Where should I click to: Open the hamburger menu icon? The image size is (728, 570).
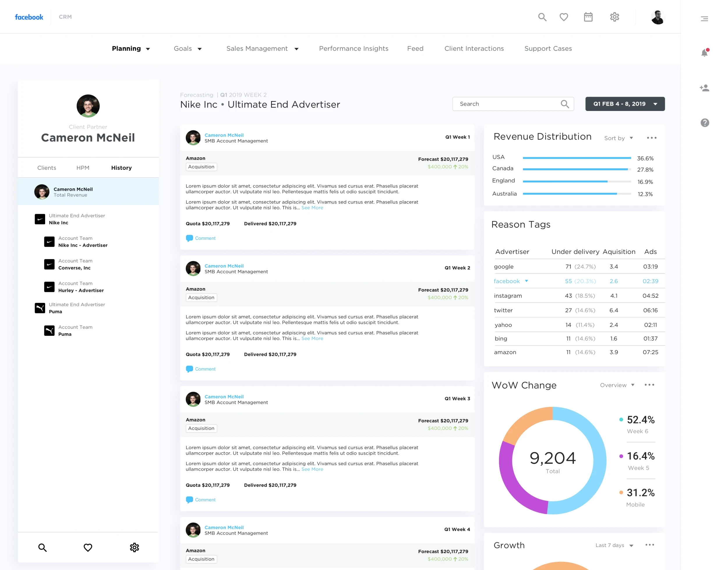704,19
